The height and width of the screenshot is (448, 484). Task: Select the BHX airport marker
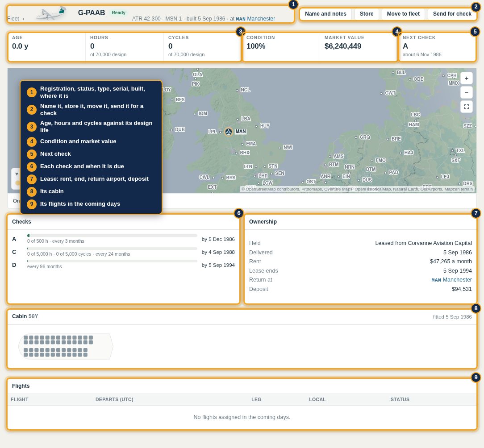pyautogui.click(x=236, y=153)
